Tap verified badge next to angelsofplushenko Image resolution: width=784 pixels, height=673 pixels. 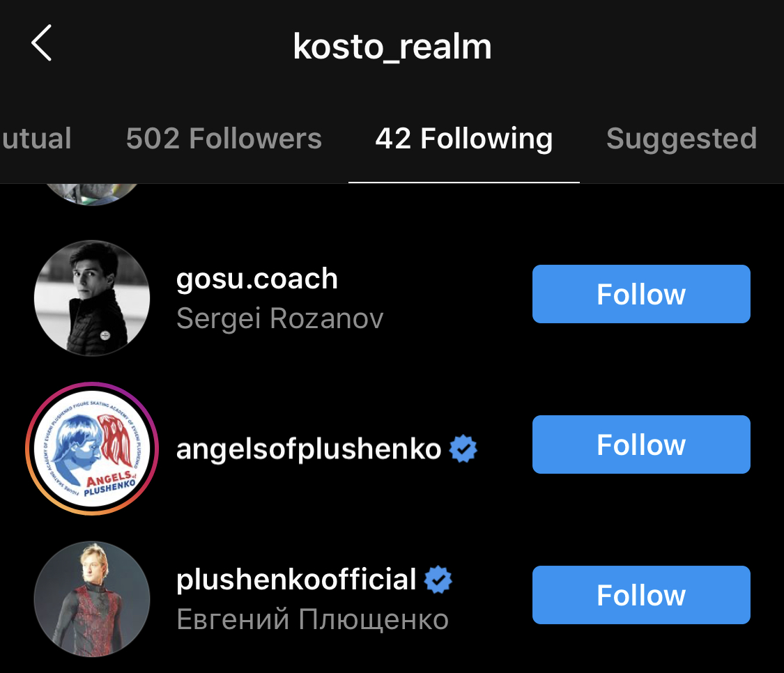coord(463,449)
